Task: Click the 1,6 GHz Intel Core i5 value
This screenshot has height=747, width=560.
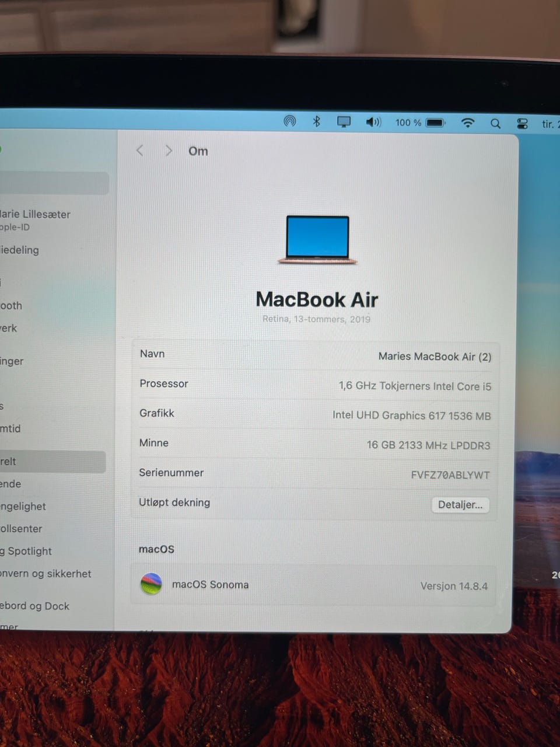Action: click(415, 386)
